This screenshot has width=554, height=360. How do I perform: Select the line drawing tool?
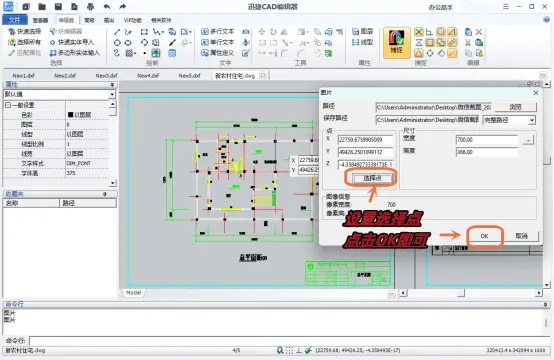click(x=117, y=32)
